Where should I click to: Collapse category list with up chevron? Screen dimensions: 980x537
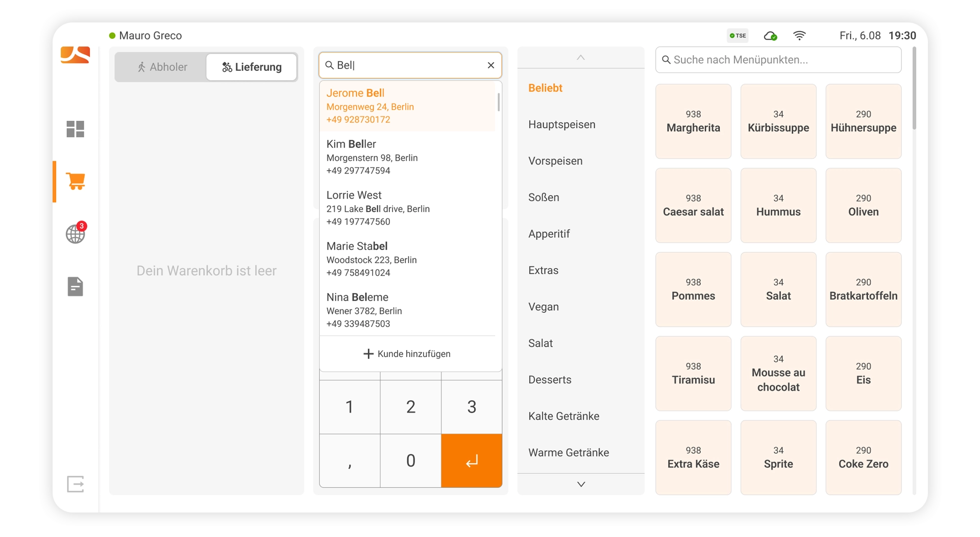581,58
